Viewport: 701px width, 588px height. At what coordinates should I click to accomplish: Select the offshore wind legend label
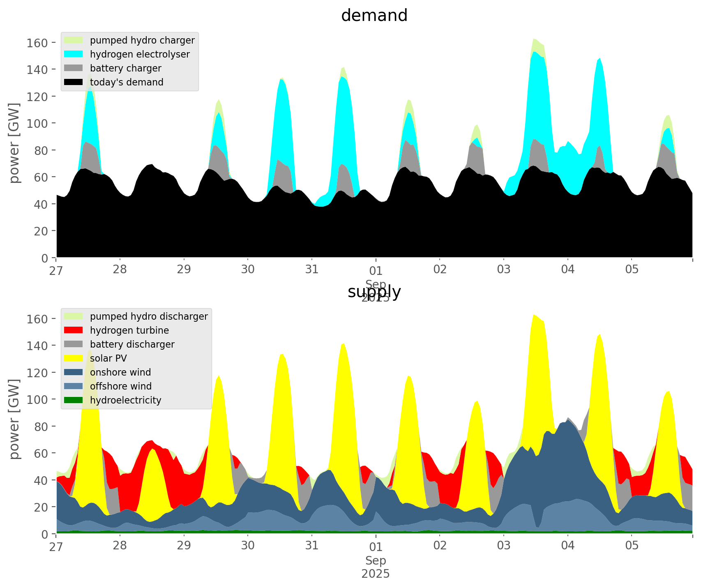[x=121, y=386]
